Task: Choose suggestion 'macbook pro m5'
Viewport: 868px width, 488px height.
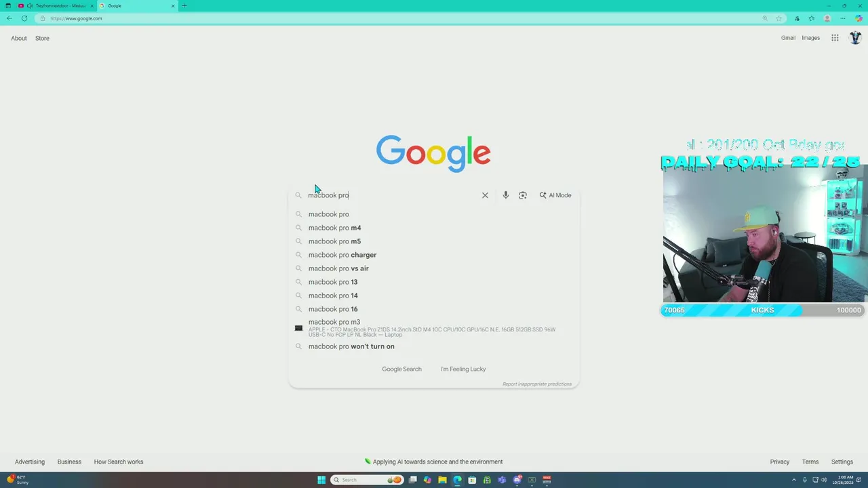Action: 434,241
